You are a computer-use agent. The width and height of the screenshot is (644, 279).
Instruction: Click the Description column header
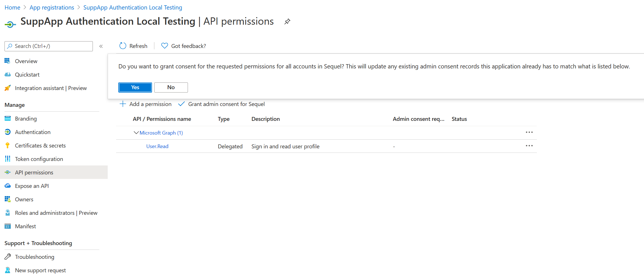(x=266, y=119)
